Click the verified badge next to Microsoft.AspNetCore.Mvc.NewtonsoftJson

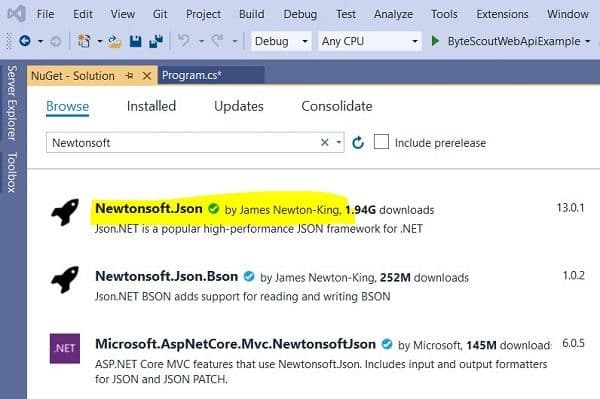click(387, 344)
